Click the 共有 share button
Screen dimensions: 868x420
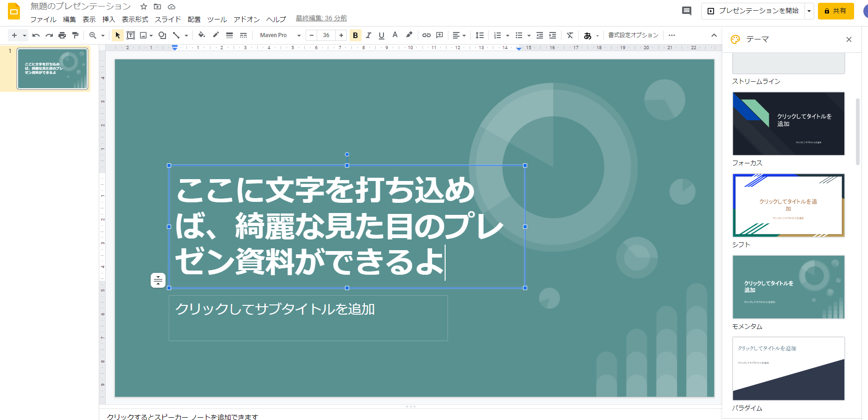pyautogui.click(x=836, y=11)
